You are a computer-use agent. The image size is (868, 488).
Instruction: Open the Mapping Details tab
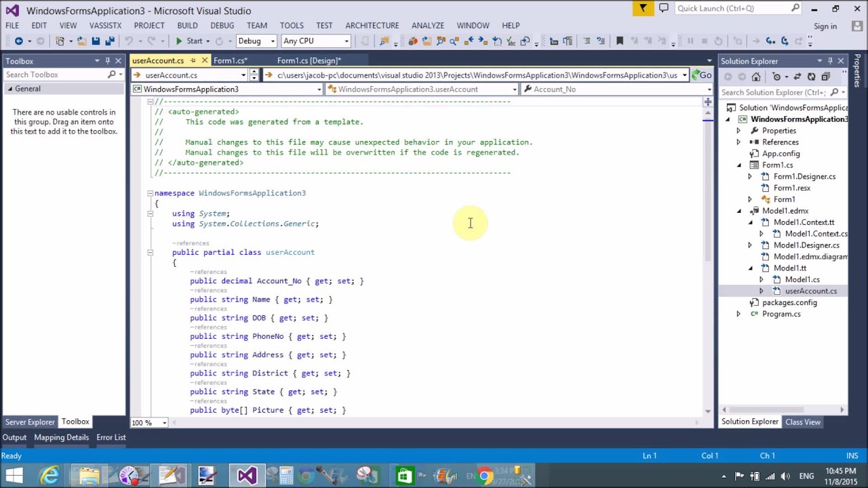point(61,437)
